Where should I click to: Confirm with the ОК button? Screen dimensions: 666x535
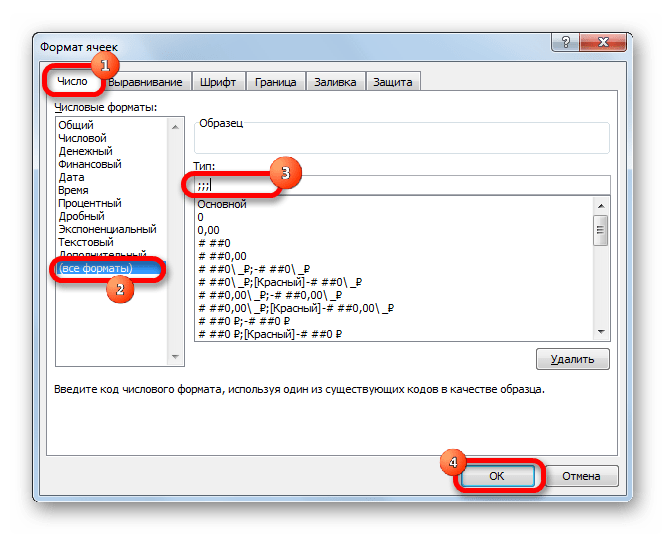(497, 476)
